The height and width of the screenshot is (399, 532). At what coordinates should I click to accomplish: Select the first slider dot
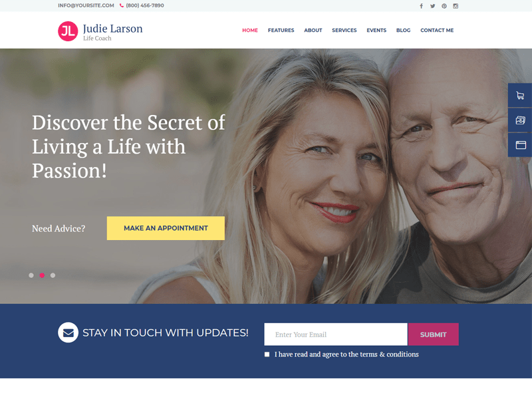pos(31,275)
